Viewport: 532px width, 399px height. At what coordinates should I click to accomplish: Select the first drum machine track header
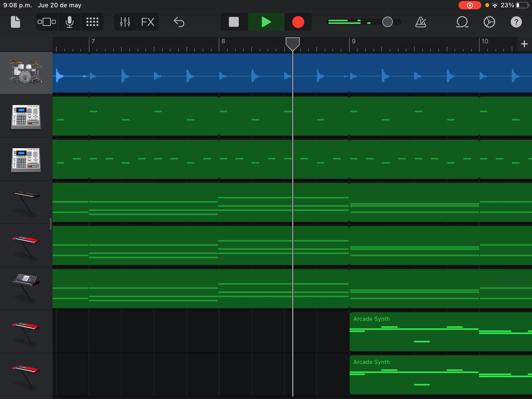26,116
